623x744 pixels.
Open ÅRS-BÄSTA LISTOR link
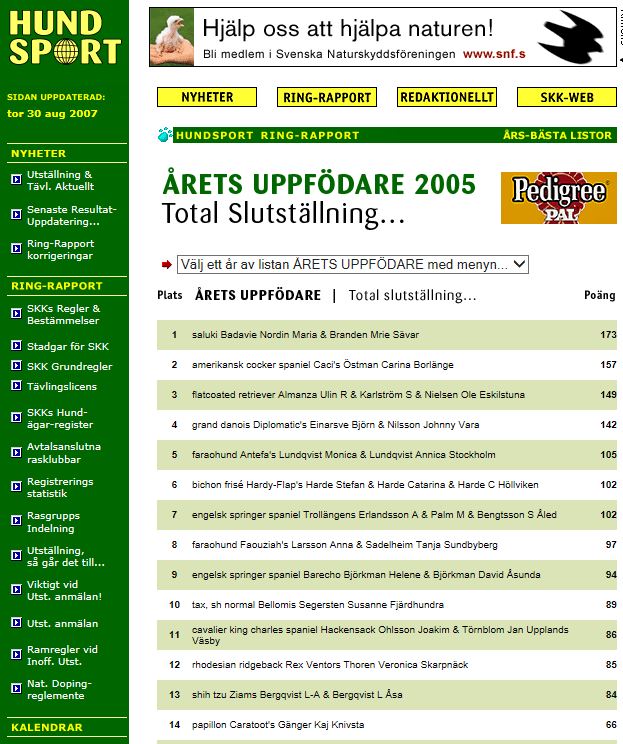[558, 135]
